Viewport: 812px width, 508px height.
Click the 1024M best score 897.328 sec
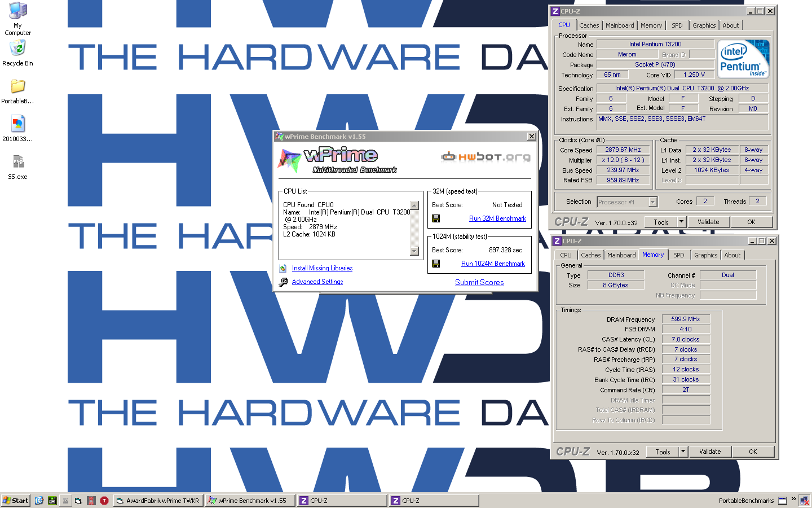click(x=505, y=250)
